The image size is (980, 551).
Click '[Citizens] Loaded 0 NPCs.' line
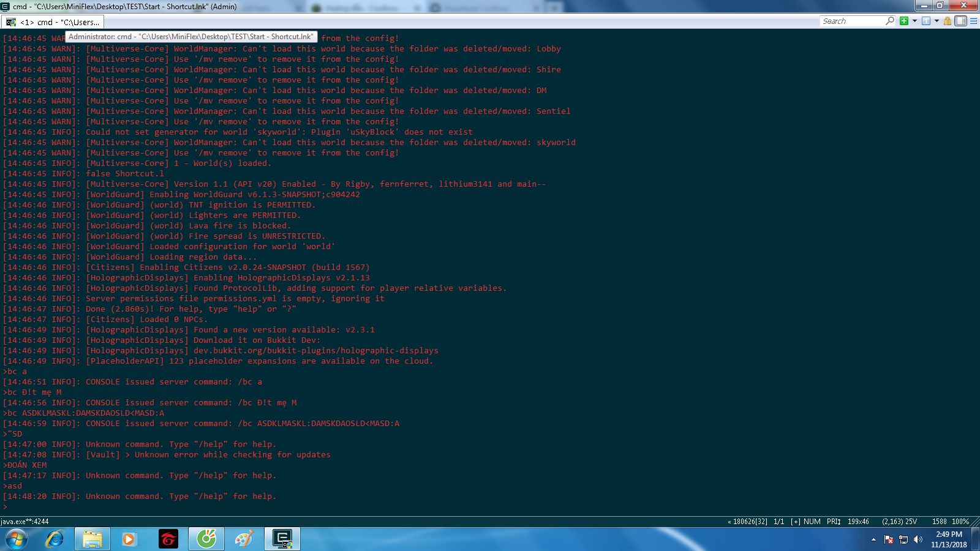(x=106, y=320)
